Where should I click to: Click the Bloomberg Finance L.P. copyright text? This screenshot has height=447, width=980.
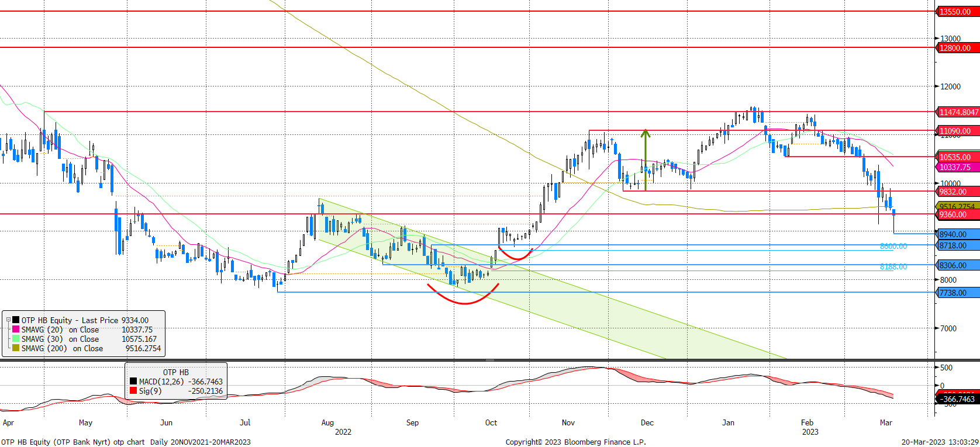click(575, 442)
